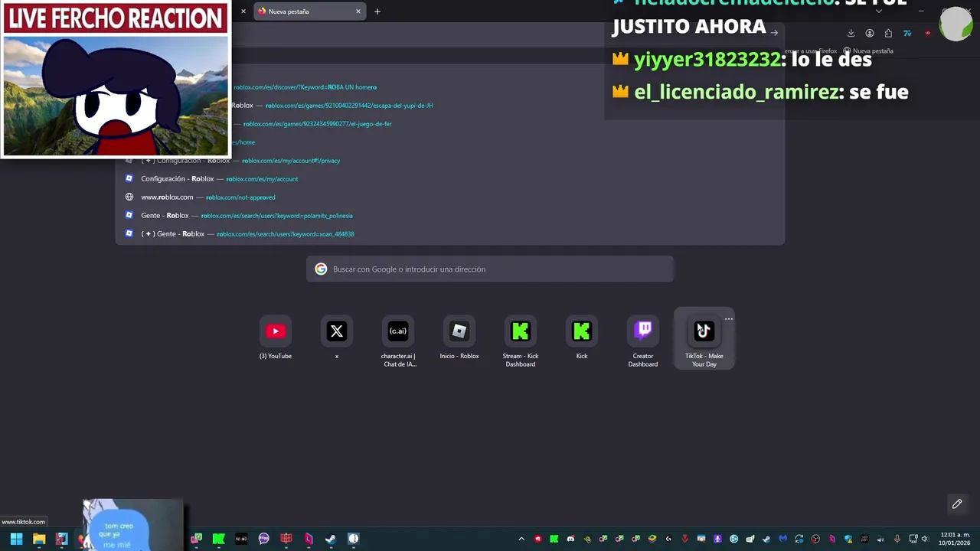Select suggestion www.roblox.com not-approved
Image resolution: width=980 pixels, height=551 pixels.
pyautogui.click(x=450, y=197)
